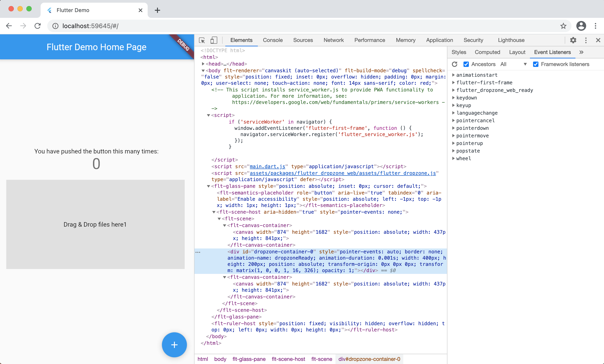The height and width of the screenshot is (364, 604).
Task: Click the back navigation arrow
Action: coord(9,26)
